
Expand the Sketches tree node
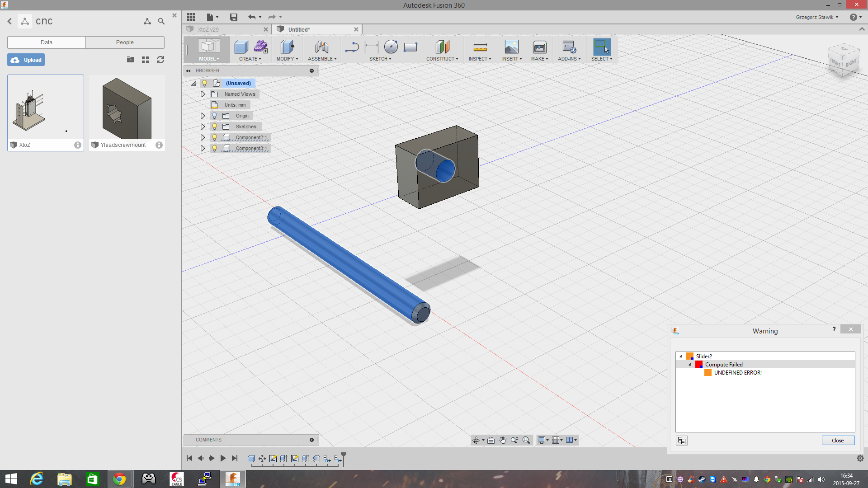pos(203,127)
